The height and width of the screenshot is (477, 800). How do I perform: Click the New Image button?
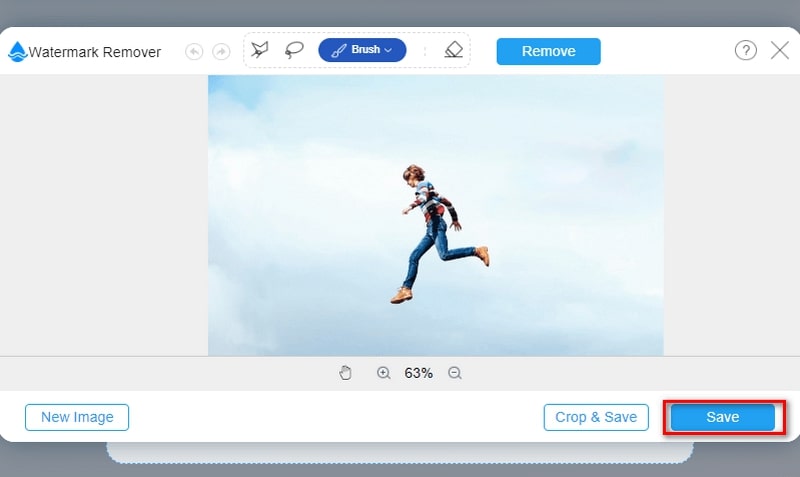(x=77, y=417)
